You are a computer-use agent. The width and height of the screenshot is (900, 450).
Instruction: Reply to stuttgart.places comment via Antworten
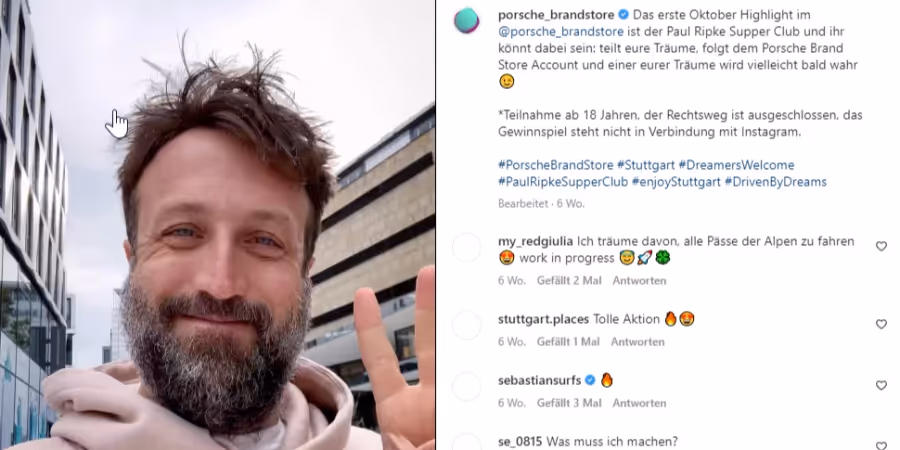pos(637,342)
